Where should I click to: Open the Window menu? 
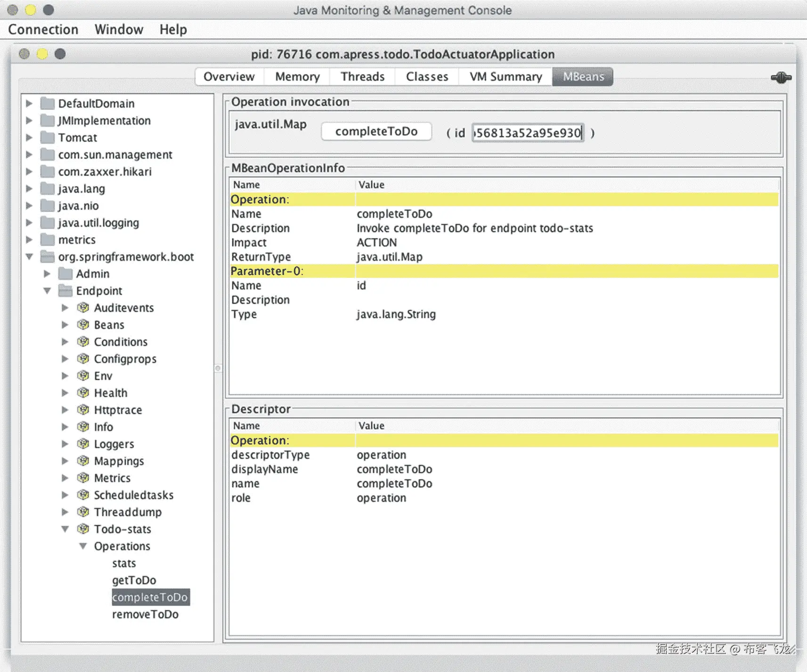click(119, 29)
